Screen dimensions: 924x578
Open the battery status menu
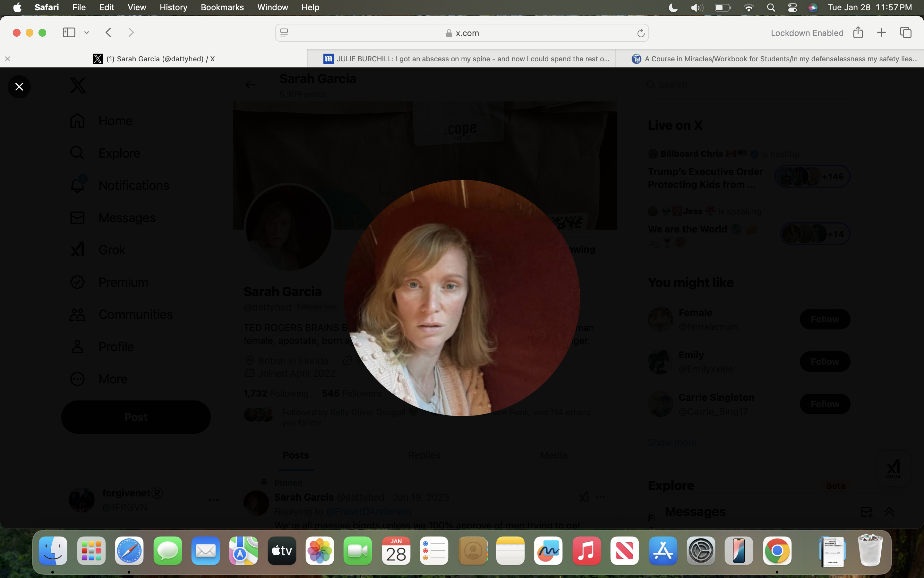[723, 8]
